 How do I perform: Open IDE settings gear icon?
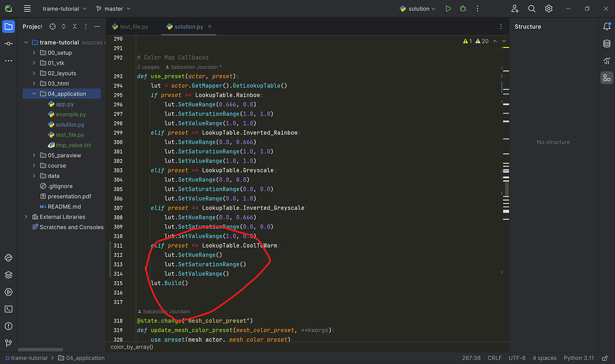(548, 9)
